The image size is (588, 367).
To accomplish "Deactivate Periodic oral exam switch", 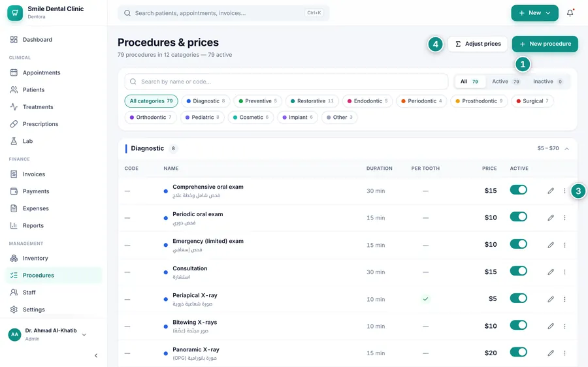I will tap(518, 217).
